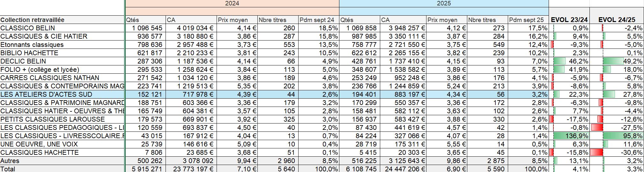Image resolution: width=644 pixels, height=172 pixels.
Task: Select the 2024 header cell
Action: (232, 4)
